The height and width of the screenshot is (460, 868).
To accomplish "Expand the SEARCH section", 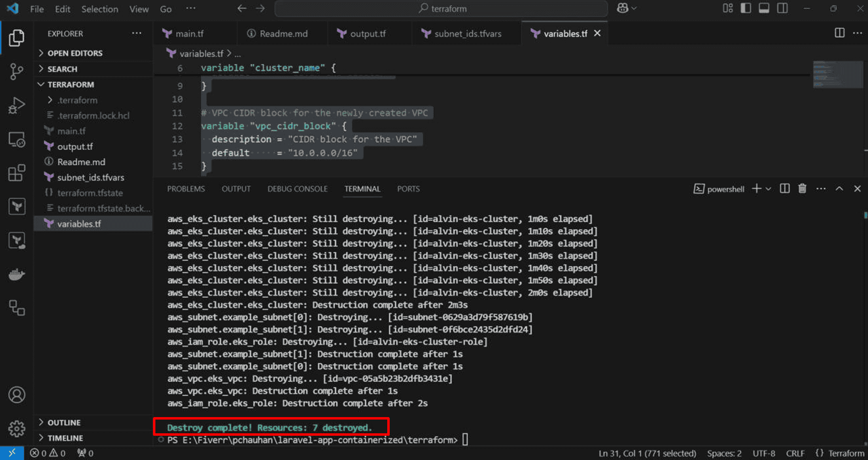I will coord(93,69).
